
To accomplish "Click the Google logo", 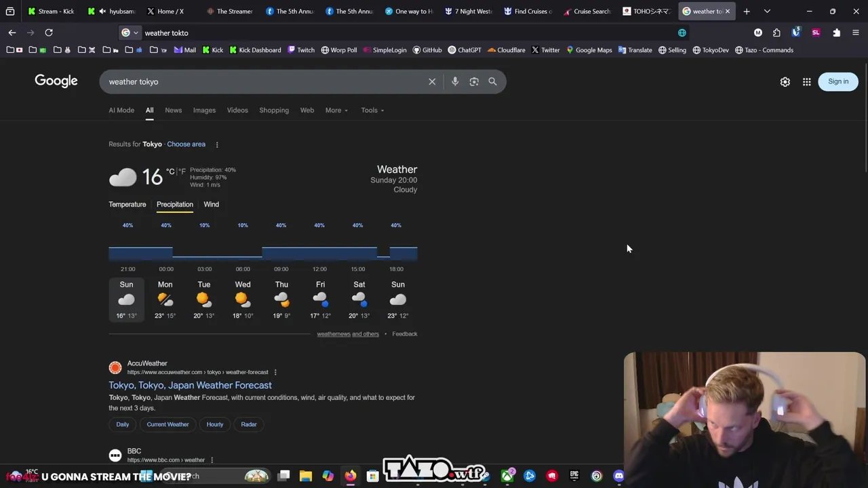I will click(x=56, y=81).
